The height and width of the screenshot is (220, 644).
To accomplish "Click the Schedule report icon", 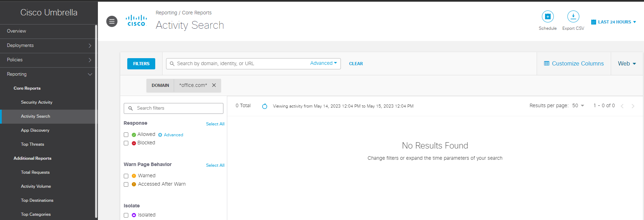I will [x=548, y=16].
